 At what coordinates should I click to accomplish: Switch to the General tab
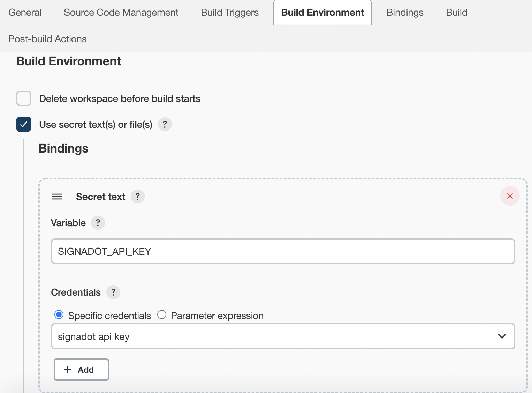(x=25, y=13)
